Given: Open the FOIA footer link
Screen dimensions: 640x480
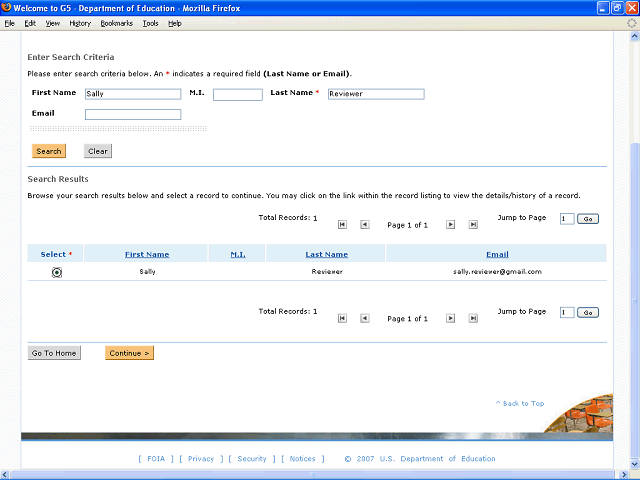Looking at the screenshot, I should point(156,459).
